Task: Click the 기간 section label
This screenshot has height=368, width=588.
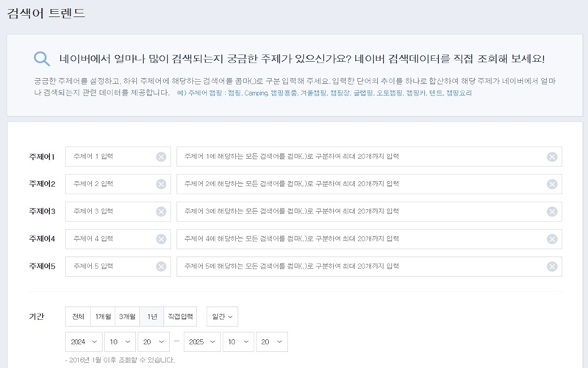Action: [36, 316]
